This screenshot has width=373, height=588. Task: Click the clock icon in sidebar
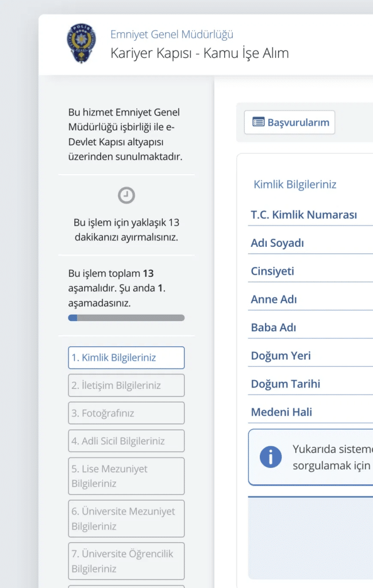[x=126, y=195]
